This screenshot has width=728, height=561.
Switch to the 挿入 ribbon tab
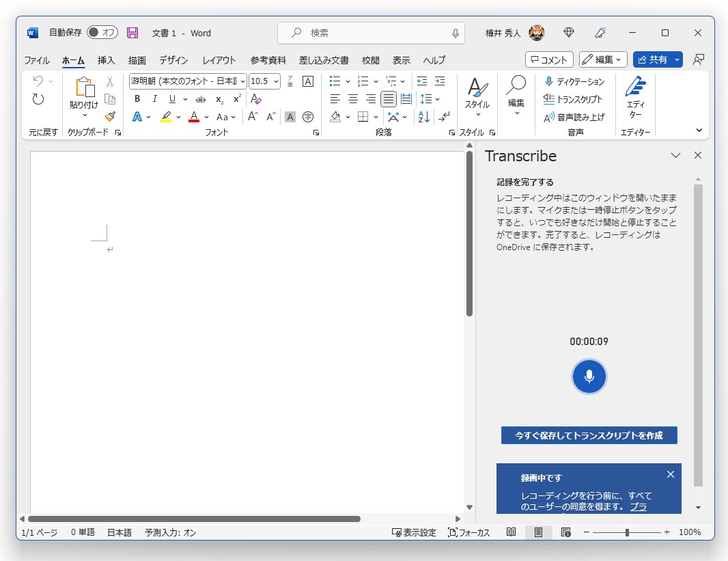coord(106,60)
